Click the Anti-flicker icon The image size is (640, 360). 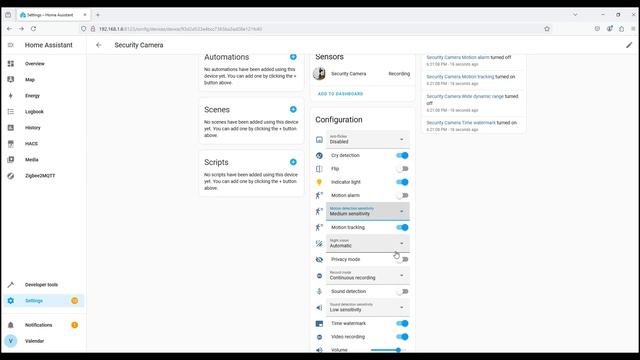coord(319,140)
